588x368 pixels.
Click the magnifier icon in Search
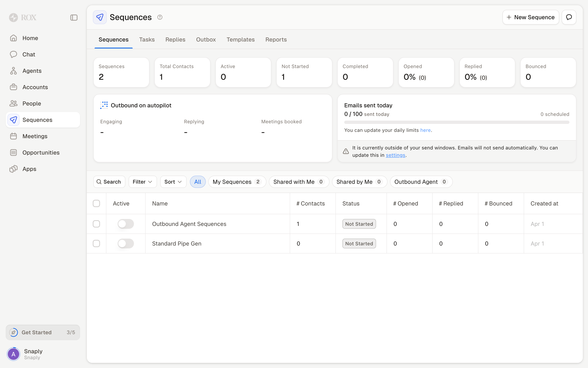point(99,182)
